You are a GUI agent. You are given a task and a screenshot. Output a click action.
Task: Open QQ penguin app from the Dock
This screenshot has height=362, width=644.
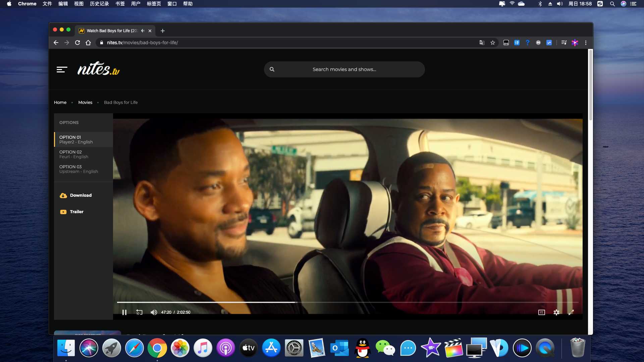[x=363, y=348]
